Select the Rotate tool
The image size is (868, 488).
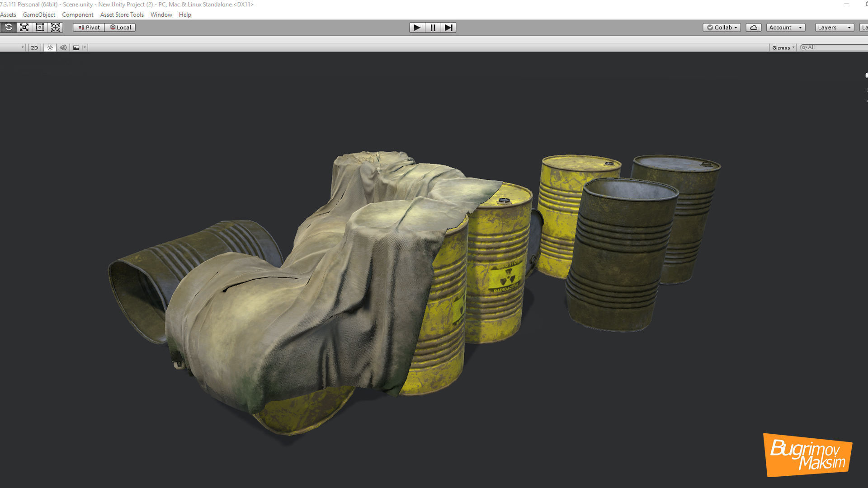(8, 28)
